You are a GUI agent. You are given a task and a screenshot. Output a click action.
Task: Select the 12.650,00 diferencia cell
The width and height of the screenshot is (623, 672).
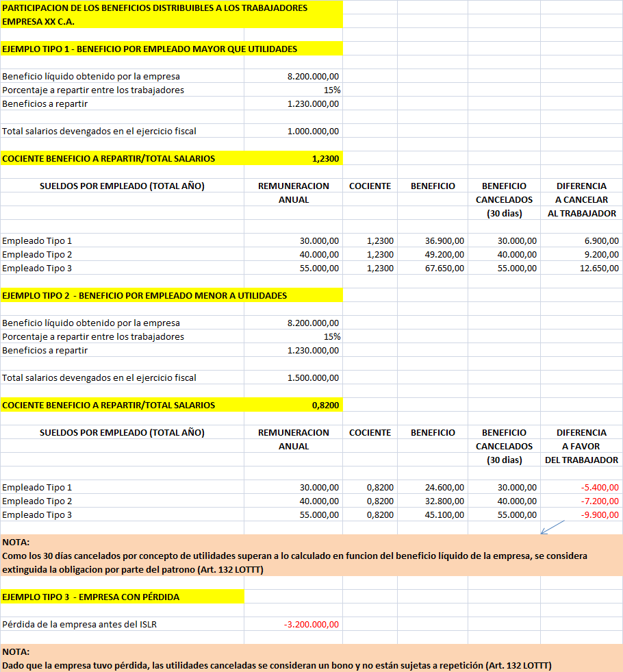(x=581, y=269)
